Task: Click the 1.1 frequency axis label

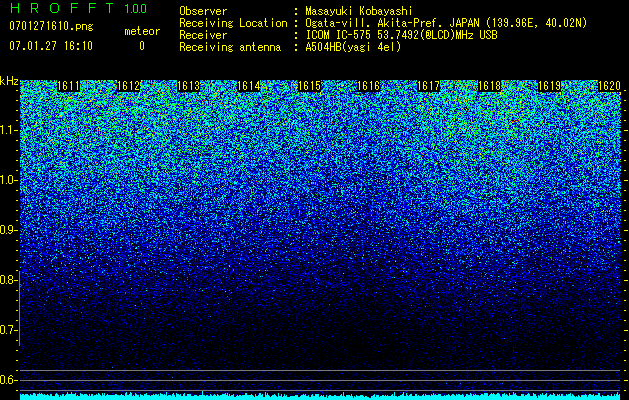Action: [x=8, y=130]
